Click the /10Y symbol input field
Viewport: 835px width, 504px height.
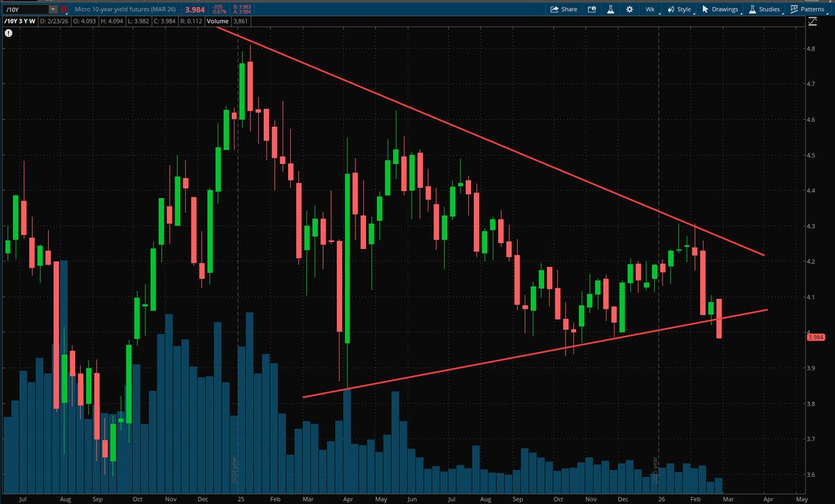25,10
